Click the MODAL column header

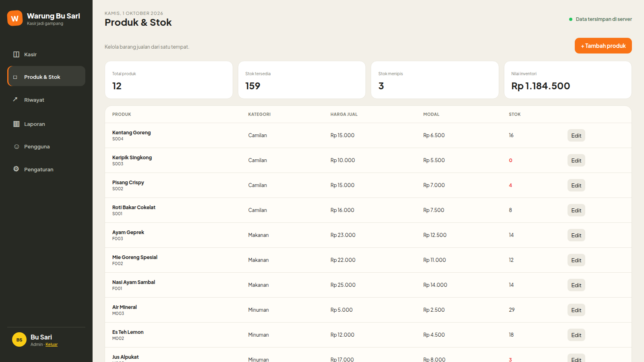(431, 114)
